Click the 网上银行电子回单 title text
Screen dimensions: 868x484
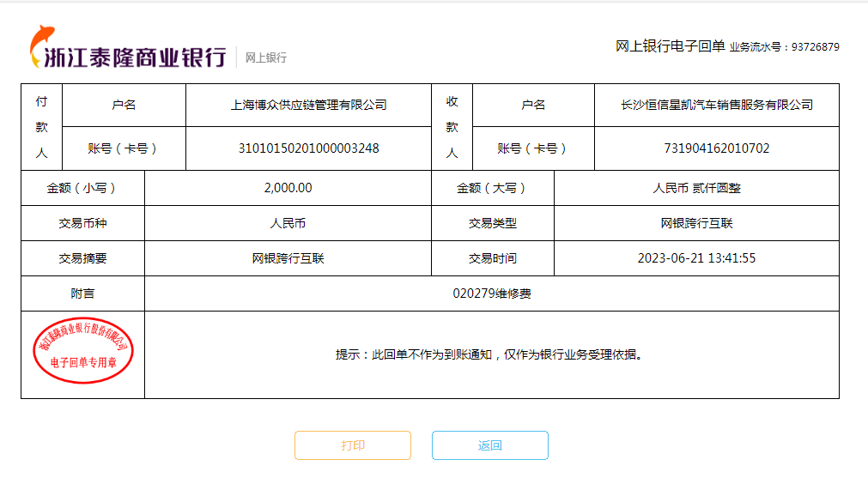(670, 46)
